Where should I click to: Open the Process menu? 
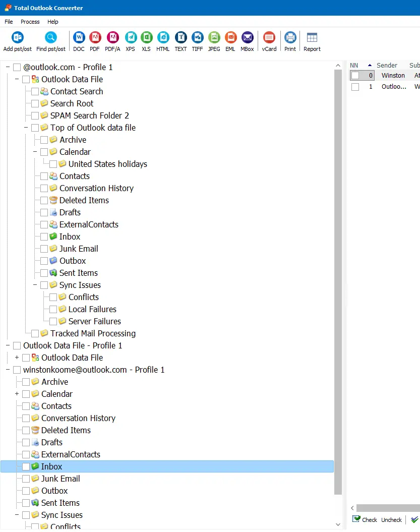[30, 22]
